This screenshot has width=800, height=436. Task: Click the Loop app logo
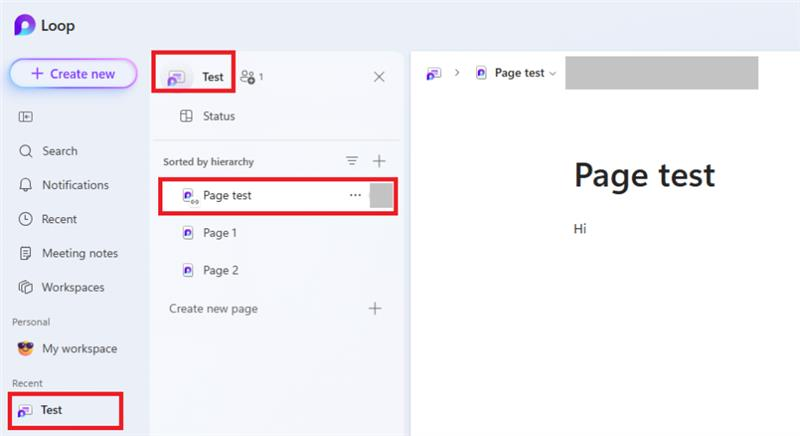tap(24, 25)
